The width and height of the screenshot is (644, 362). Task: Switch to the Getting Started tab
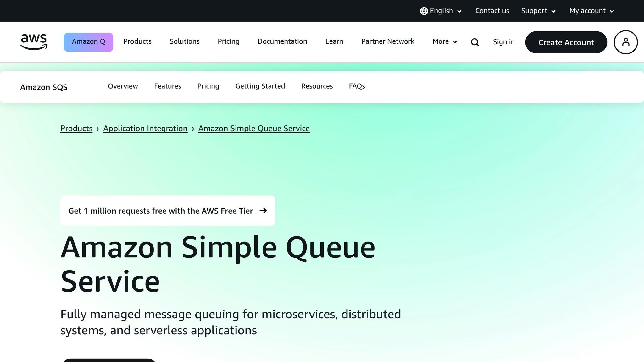tap(260, 86)
